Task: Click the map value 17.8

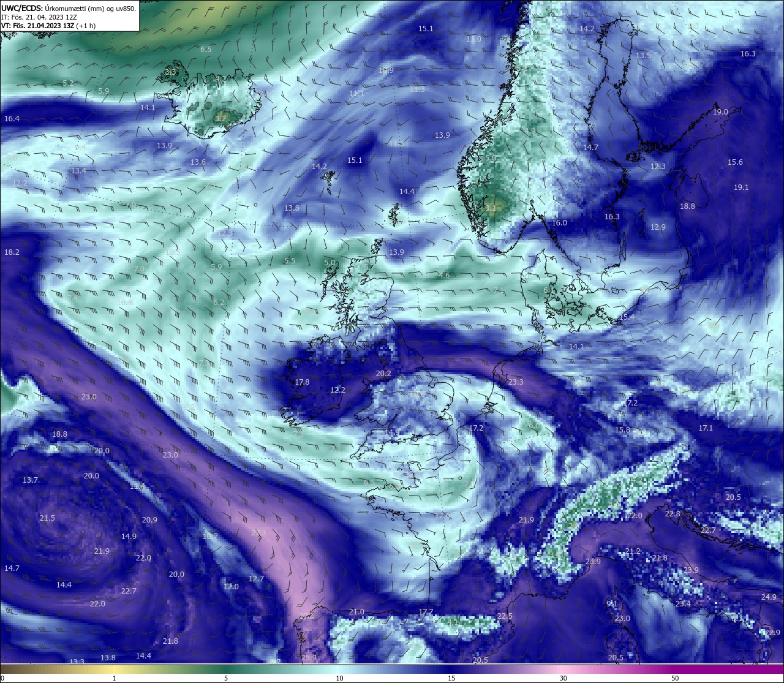Action: [302, 382]
